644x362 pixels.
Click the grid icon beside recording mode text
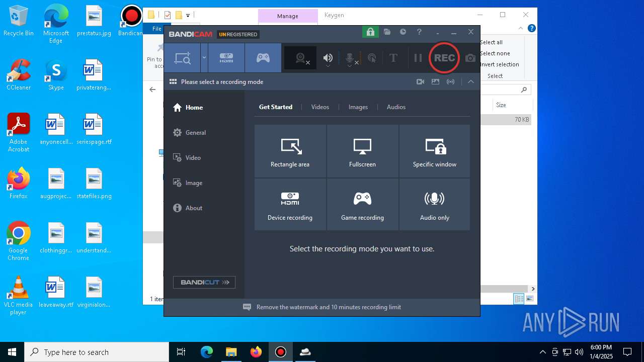tap(173, 81)
